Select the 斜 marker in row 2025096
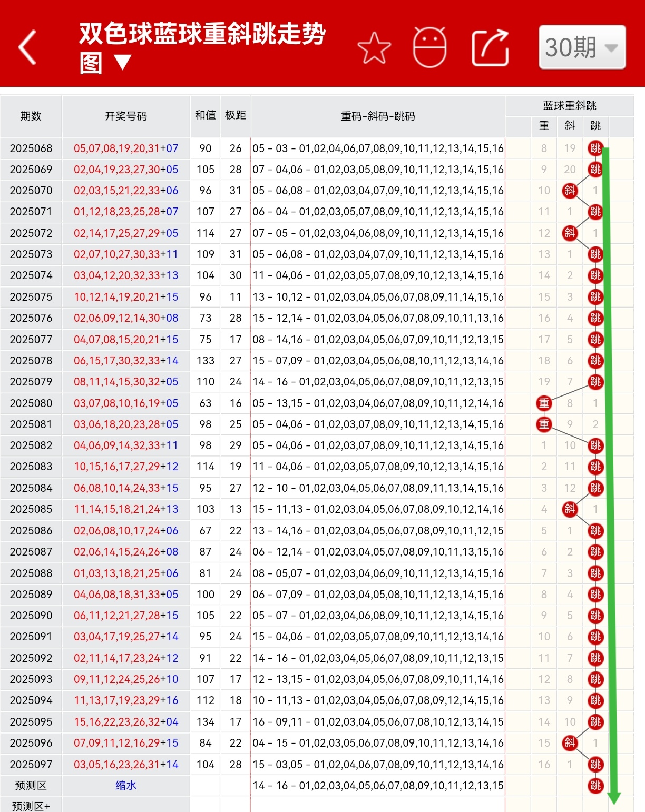645x812 pixels. (x=569, y=742)
